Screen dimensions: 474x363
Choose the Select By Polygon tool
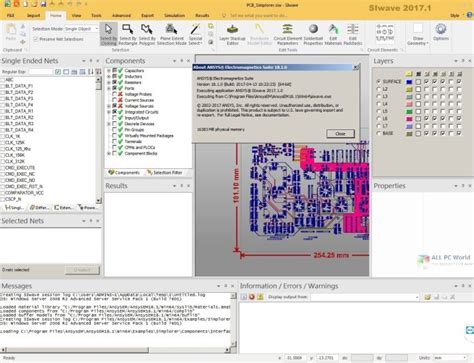pos(147,34)
